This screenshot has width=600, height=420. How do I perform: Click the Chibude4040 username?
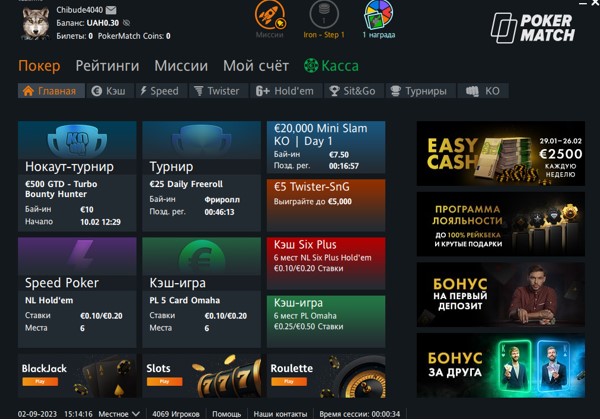point(80,10)
